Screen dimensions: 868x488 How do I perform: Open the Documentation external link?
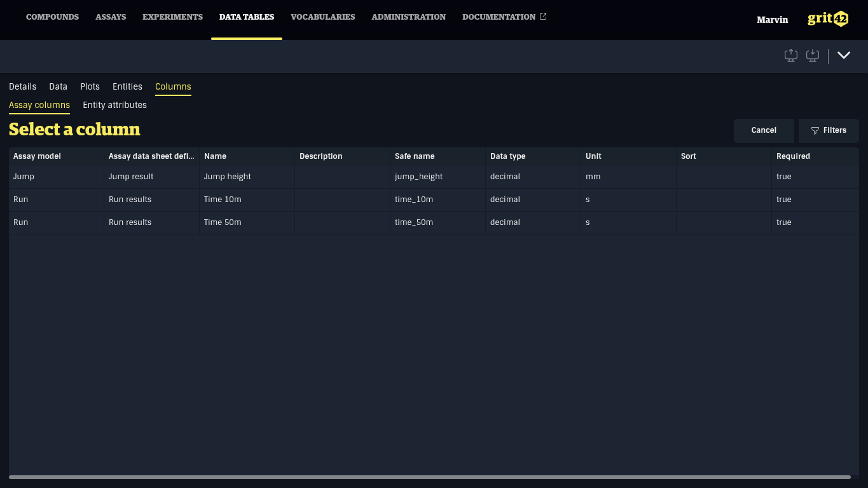[504, 17]
